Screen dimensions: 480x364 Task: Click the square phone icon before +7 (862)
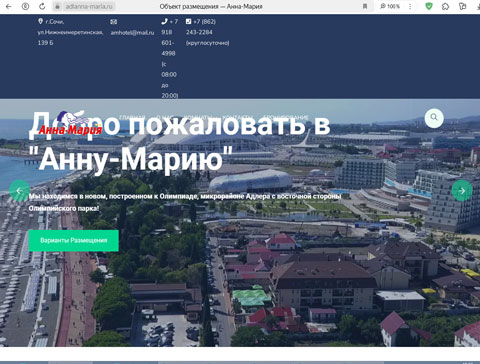[188, 21]
